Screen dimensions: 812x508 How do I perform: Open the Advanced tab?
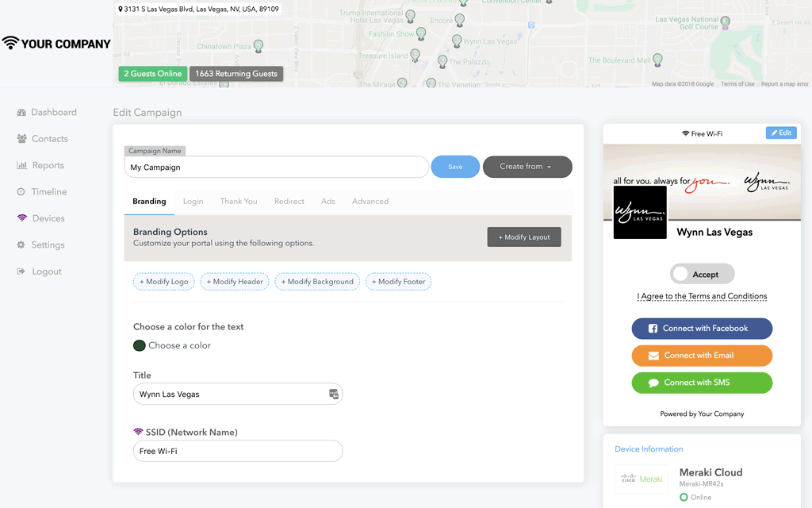[x=370, y=202]
